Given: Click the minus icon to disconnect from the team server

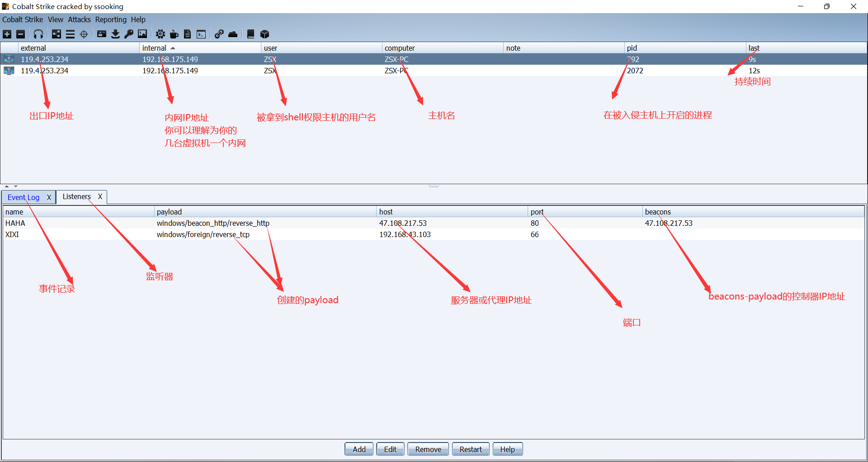Looking at the screenshot, I should tap(21, 34).
